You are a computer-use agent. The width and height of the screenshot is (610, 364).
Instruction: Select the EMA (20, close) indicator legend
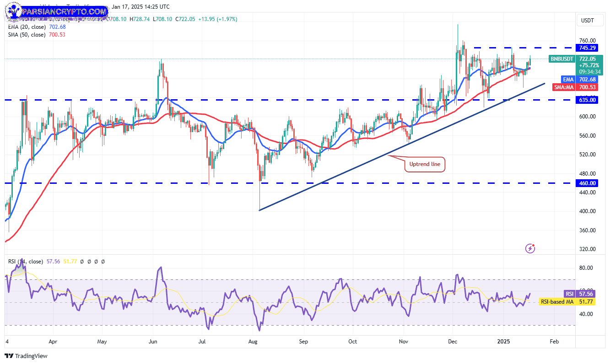37,27
